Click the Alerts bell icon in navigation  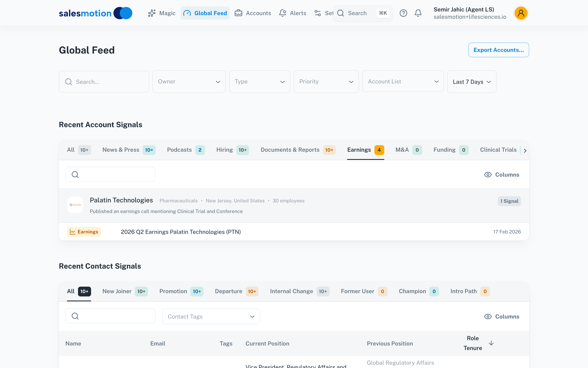(283, 13)
